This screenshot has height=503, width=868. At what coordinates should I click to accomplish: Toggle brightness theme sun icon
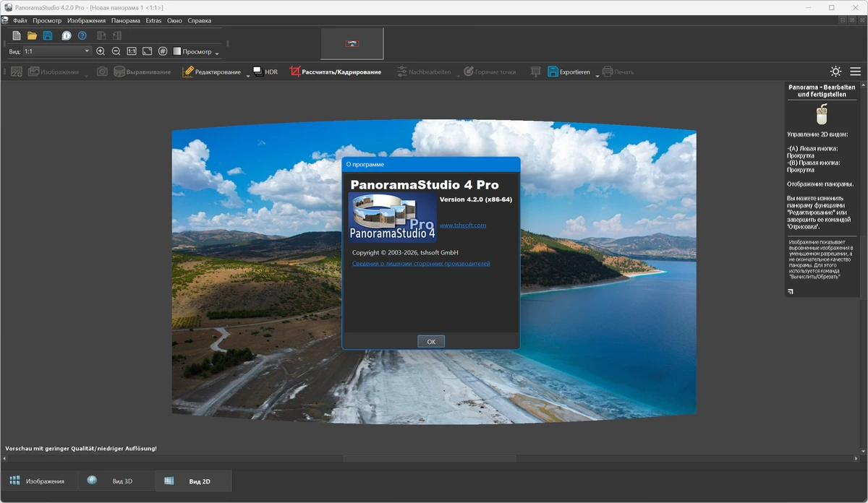click(x=835, y=72)
